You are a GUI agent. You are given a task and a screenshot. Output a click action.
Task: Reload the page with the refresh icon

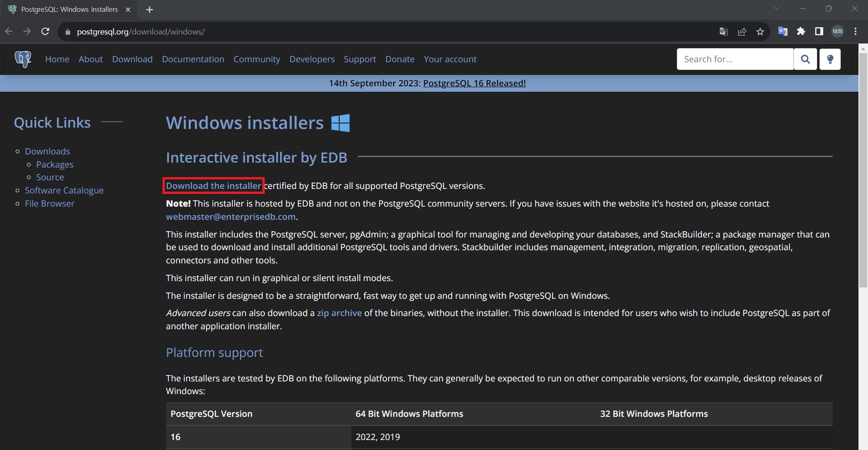pos(45,31)
